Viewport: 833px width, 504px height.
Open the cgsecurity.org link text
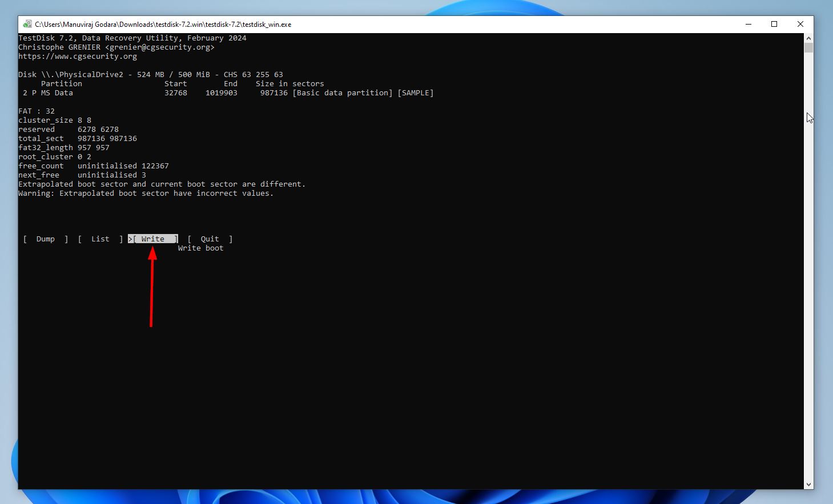point(78,56)
